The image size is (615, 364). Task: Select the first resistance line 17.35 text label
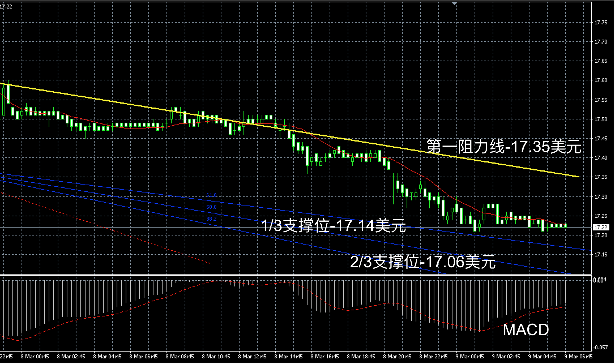(x=504, y=147)
